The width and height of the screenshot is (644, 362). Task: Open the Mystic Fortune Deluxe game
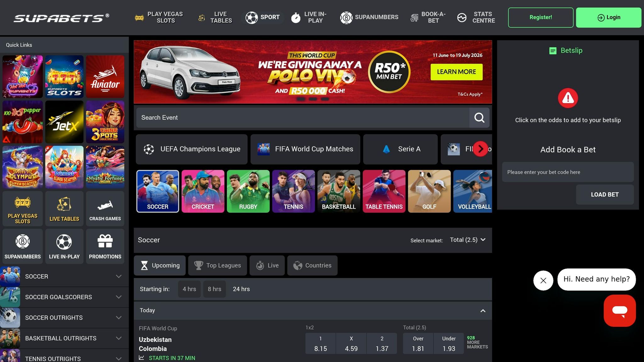pyautogui.click(x=105, y=167)
